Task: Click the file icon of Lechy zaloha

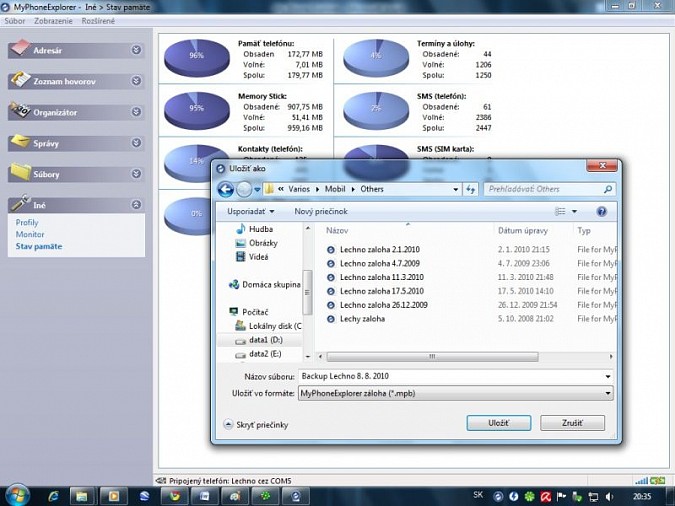Action: click(331, 319)
